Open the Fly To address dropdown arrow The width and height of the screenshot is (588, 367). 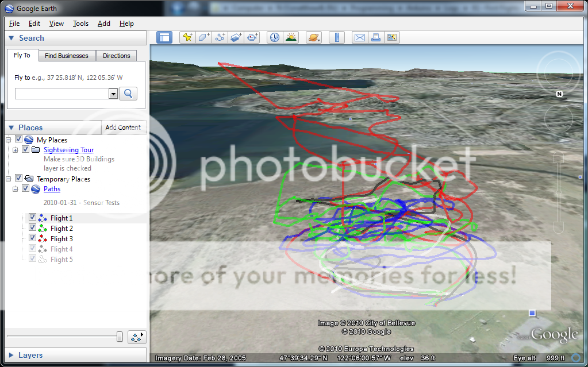tap(113, 94)
